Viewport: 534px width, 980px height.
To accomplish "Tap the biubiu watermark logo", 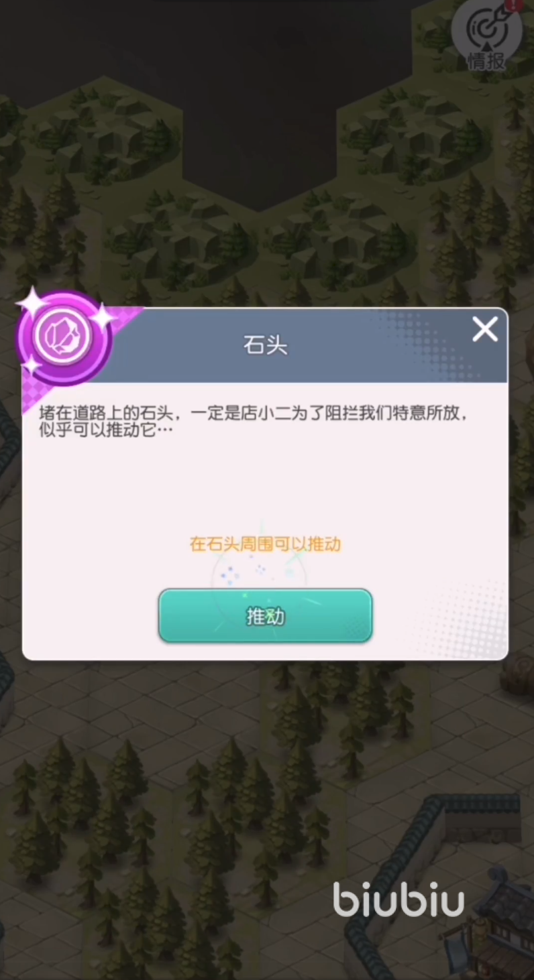I will coord(398,898).
